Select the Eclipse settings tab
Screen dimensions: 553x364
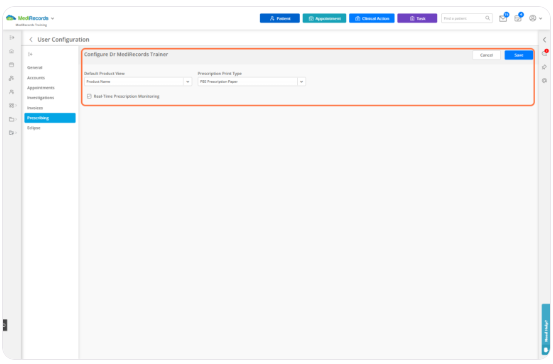click(34, 128)
